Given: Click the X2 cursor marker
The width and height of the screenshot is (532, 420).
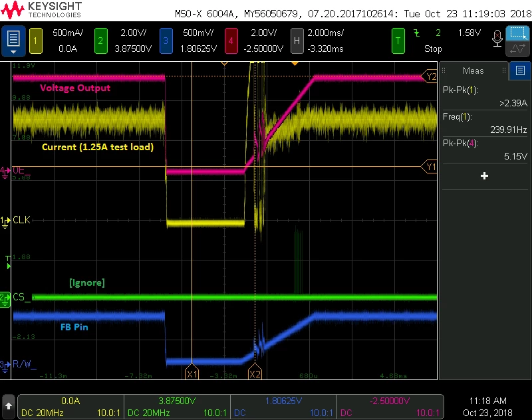Looking at the screenshot, I should point(255,372).
